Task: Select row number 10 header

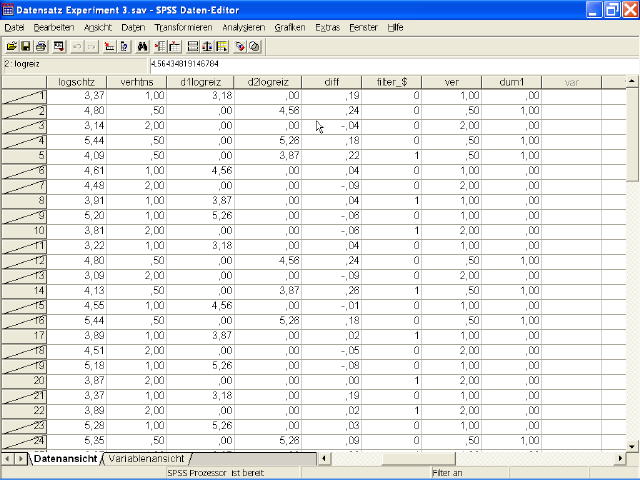Action: pyautogui.click(x=25, y=230)
